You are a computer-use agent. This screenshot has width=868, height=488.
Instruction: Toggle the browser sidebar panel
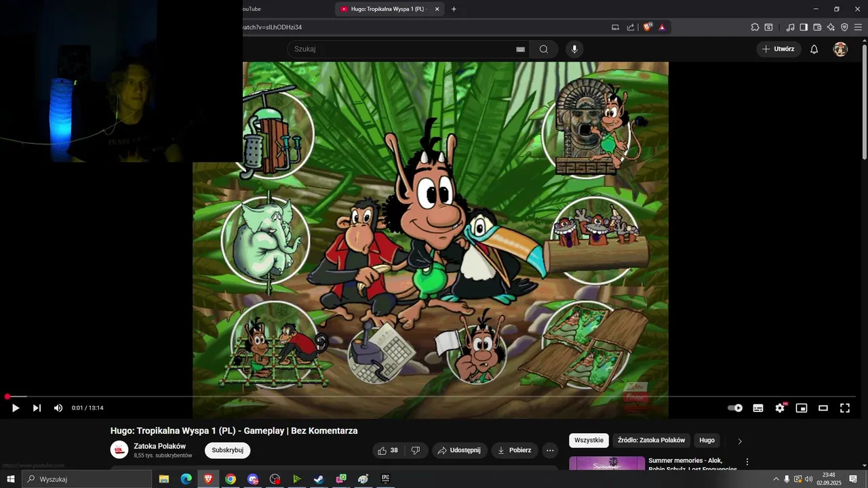point(804,27)
